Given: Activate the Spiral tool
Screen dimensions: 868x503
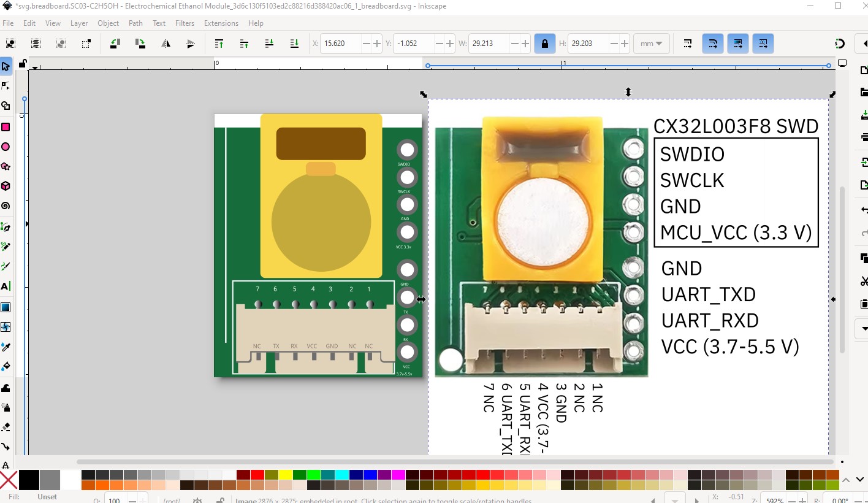Looking at the screenshot, I should pyautogui.click(x=6, y=206).
